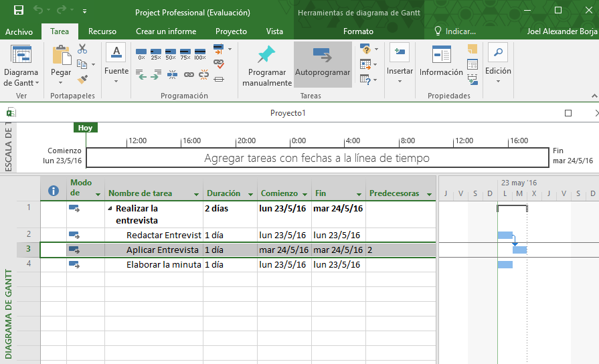Click the Format Painter brush icon
The image size is (599, 364).
pos(82,79)
